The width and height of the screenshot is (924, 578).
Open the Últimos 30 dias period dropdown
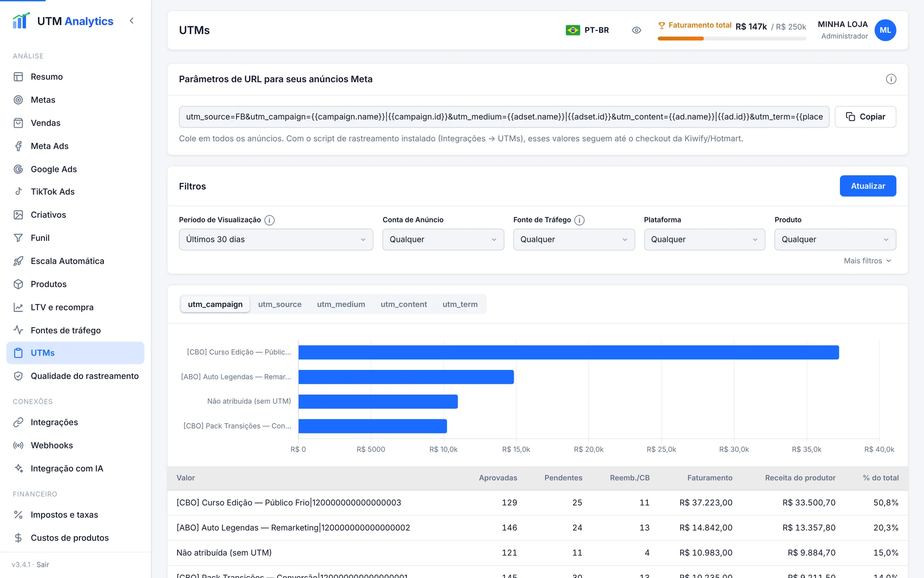tap(276, 240)
